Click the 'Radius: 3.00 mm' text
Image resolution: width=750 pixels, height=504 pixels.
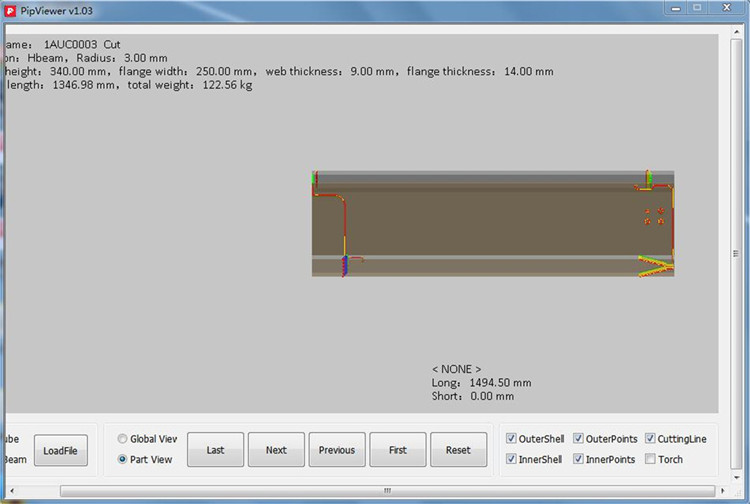122,58
